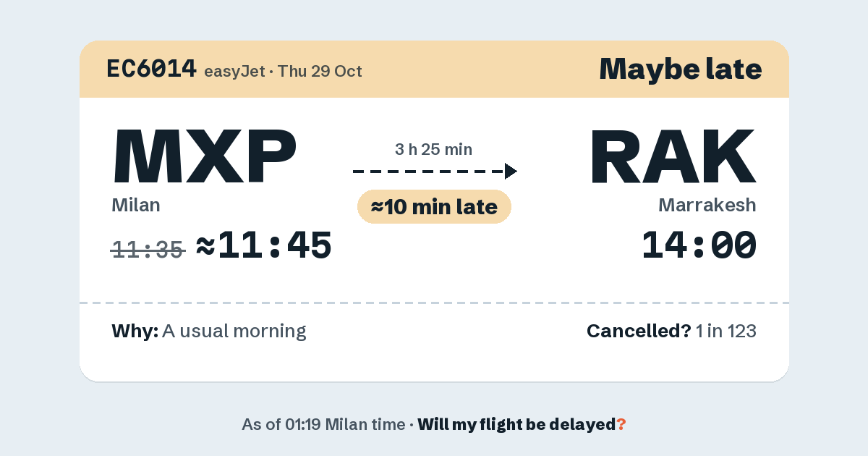
Task: Click the Cancelled? 1 in 123 odds
Action: (671, 332)
